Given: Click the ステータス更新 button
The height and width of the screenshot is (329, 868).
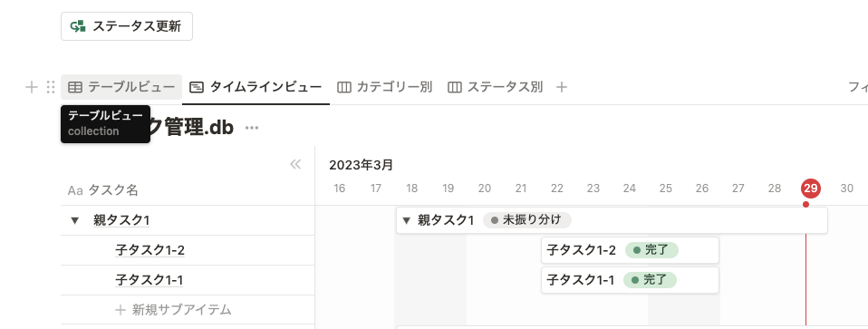Looking at the screenshot, I should tap(127, 26).
